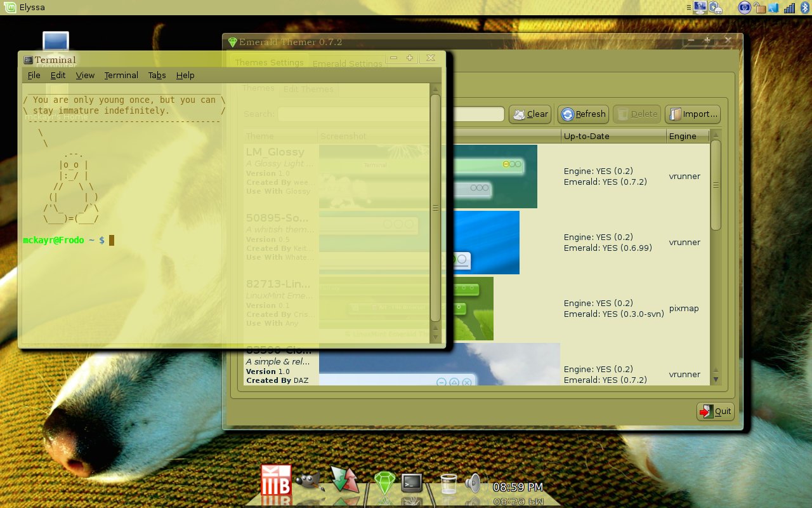812x508 pixels.
Task: Click the Emerald Themer title bar gem icon
Action: pyautogui.click(x=232, y=42)
